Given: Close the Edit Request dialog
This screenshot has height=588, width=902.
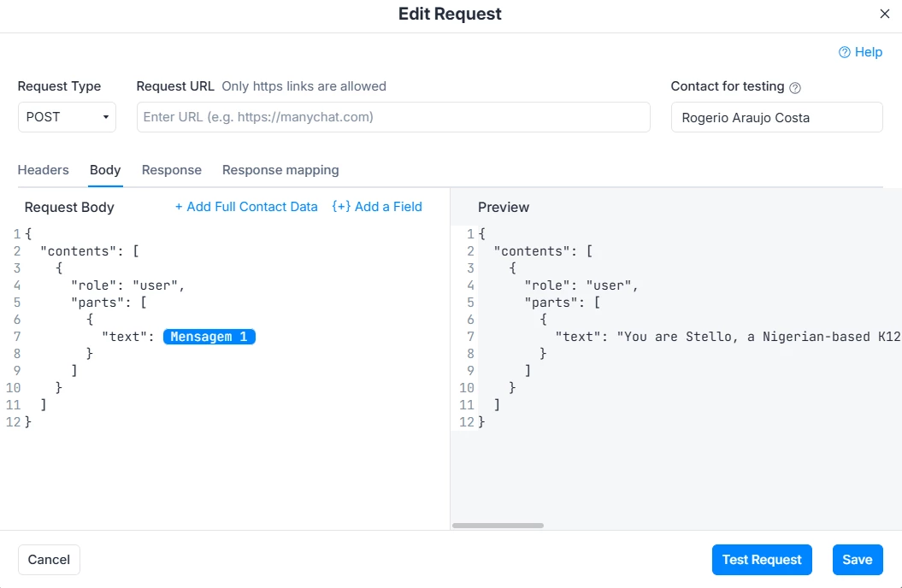Looking at the screenshot, I should [885, 14].
